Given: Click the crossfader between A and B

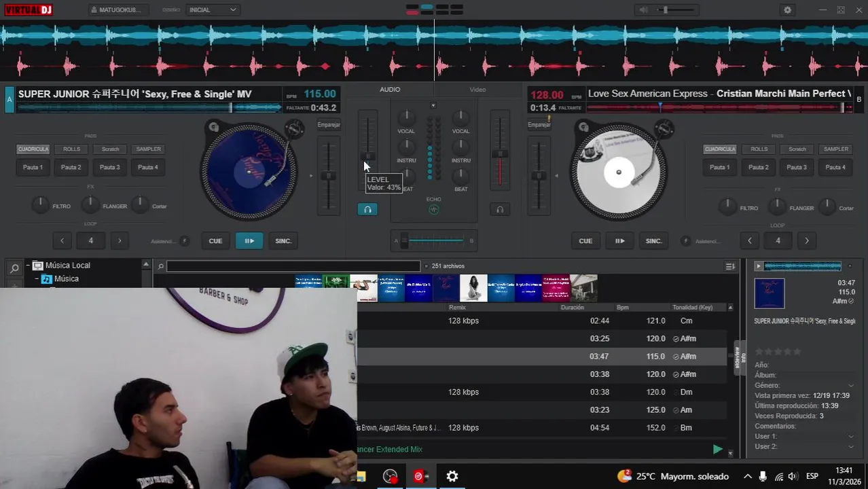Looking at the screenshot, I should pos(433,240).
